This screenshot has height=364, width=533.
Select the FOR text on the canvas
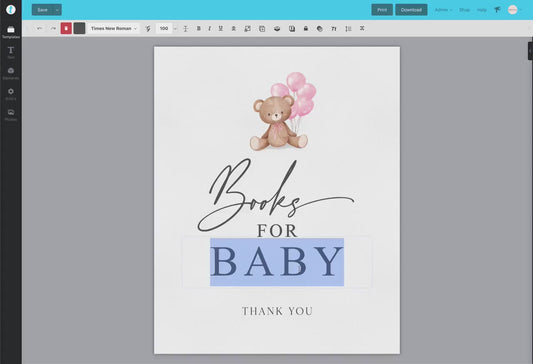[277, 231]
